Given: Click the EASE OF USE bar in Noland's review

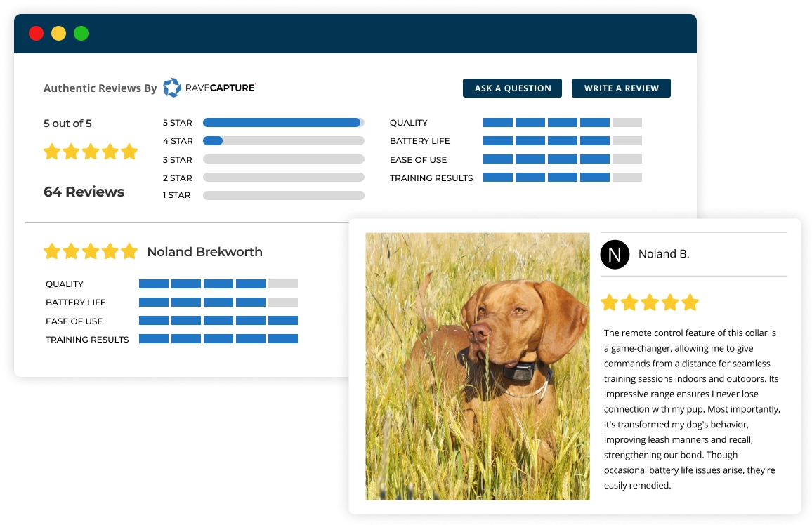Looking at the screenshot, I should pos(218,320).
